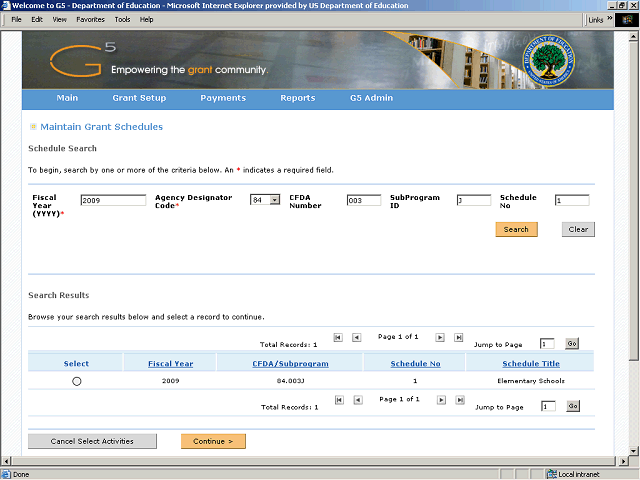The height and width of the screenshot is (480, 640).
Task: Open the Payments navigation menu
Action: pyautogui.click(x=223, y=98)
